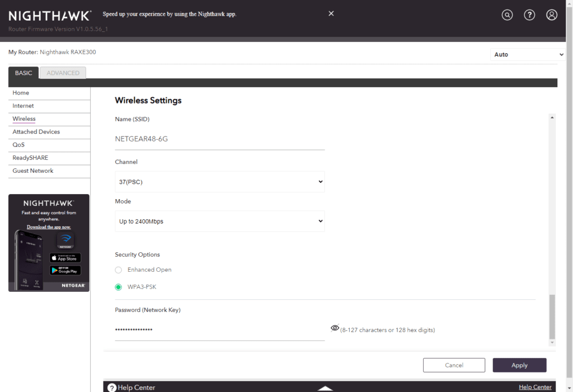The height and width of the screenshot is (392, 573).
Task: Select the Enhanced Open security option
Action: click(118, 270)
